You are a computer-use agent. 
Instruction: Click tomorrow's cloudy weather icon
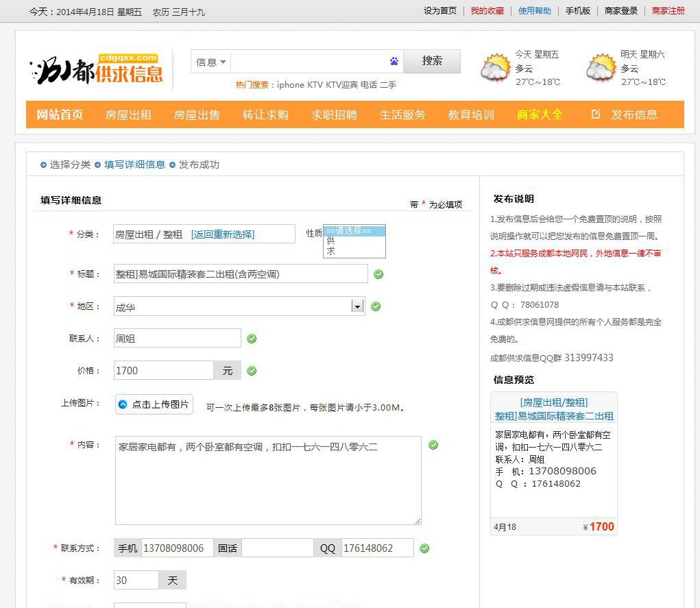(x=601, y=69)
